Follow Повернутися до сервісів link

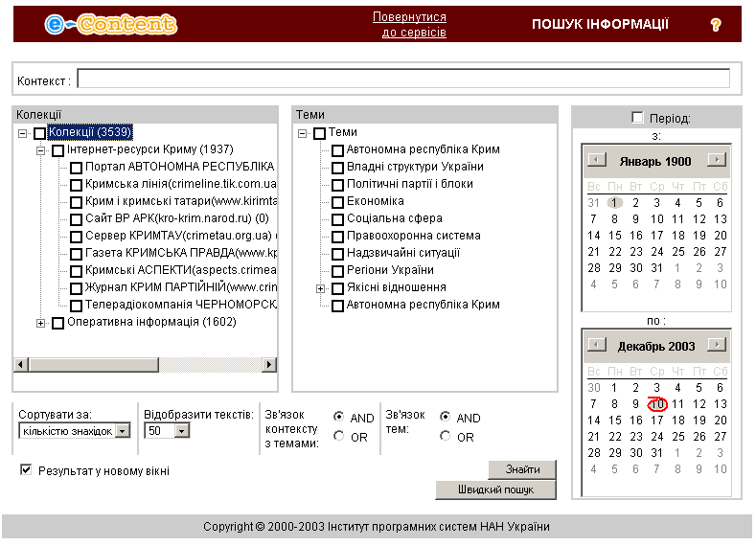[x=409, y=25]
